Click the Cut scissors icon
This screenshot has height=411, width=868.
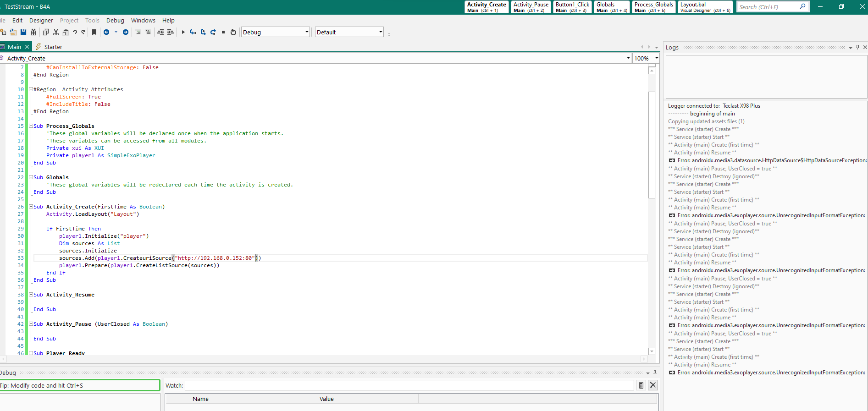click(56, 32)
